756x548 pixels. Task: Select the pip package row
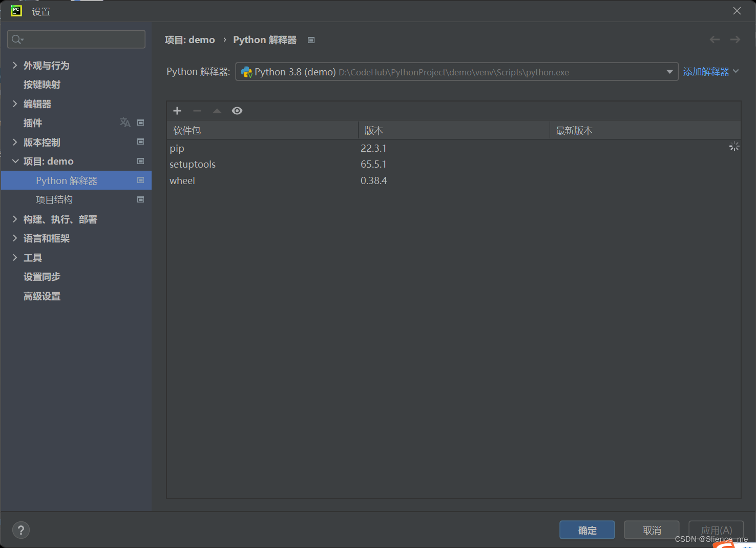pos(453,148)
